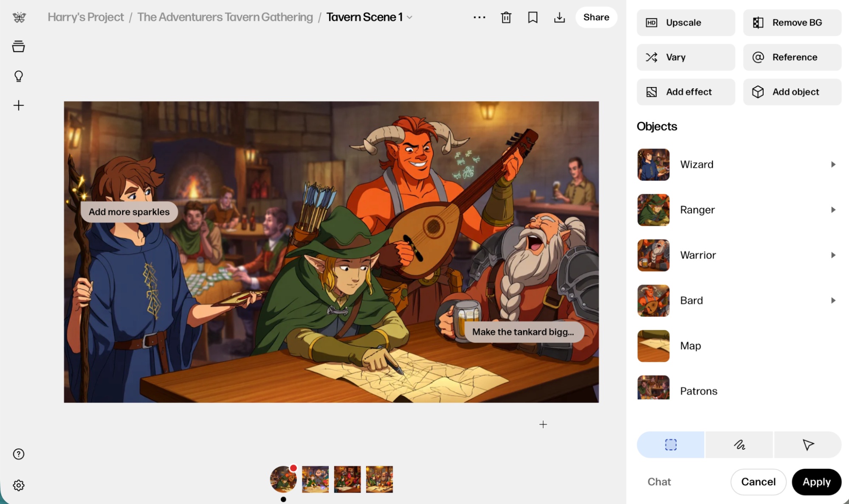Click the bookmark icon in top bar
Viewport: 849px width, 504px height.
click(x=533, y=17)
